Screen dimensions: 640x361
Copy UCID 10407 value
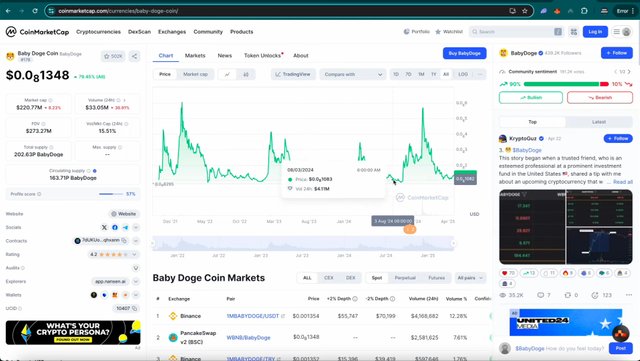pyautogui.click(x=134, y=308)
